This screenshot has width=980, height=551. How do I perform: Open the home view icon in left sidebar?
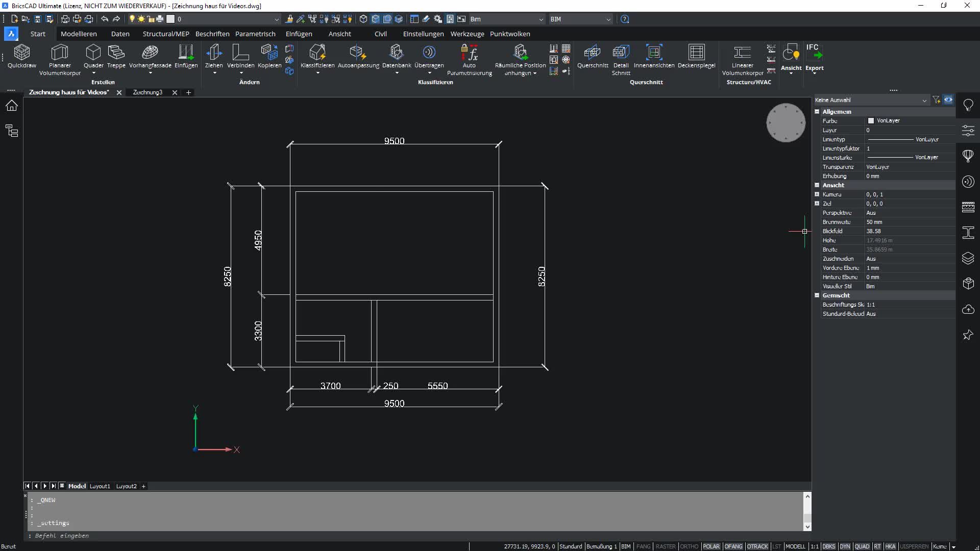coord(12,106)
